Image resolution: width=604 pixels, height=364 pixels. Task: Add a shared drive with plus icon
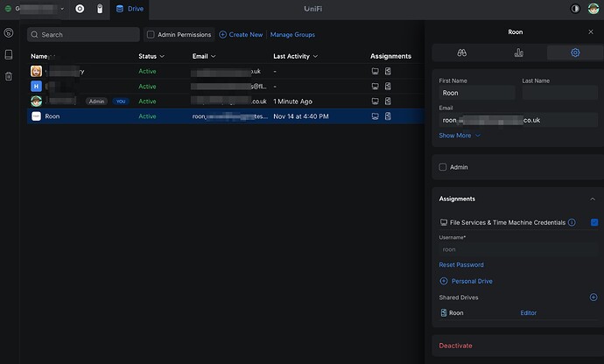[593, 297]
